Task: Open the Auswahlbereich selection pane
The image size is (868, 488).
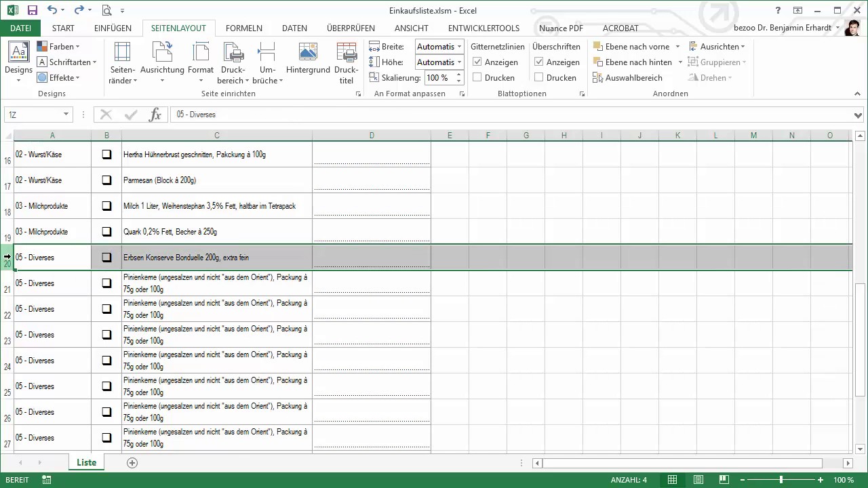Action: pos(627,78)
